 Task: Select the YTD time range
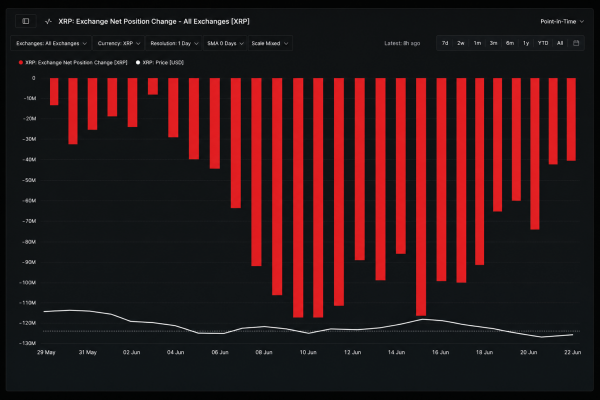tap(543, 43)
